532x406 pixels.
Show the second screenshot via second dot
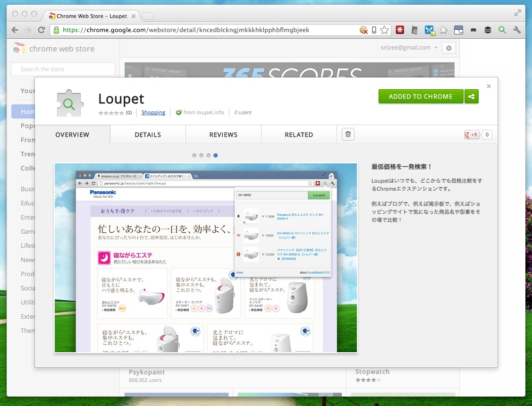[x=201, y=155]
